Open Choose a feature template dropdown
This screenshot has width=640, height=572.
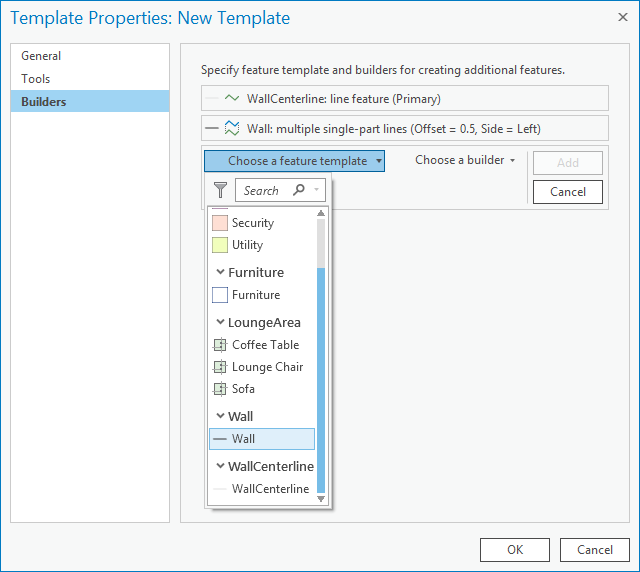294,161
